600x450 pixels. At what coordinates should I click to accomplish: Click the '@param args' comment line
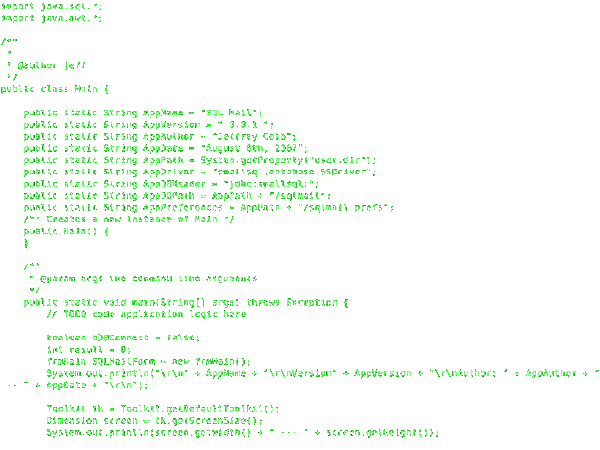pos(143,279)
